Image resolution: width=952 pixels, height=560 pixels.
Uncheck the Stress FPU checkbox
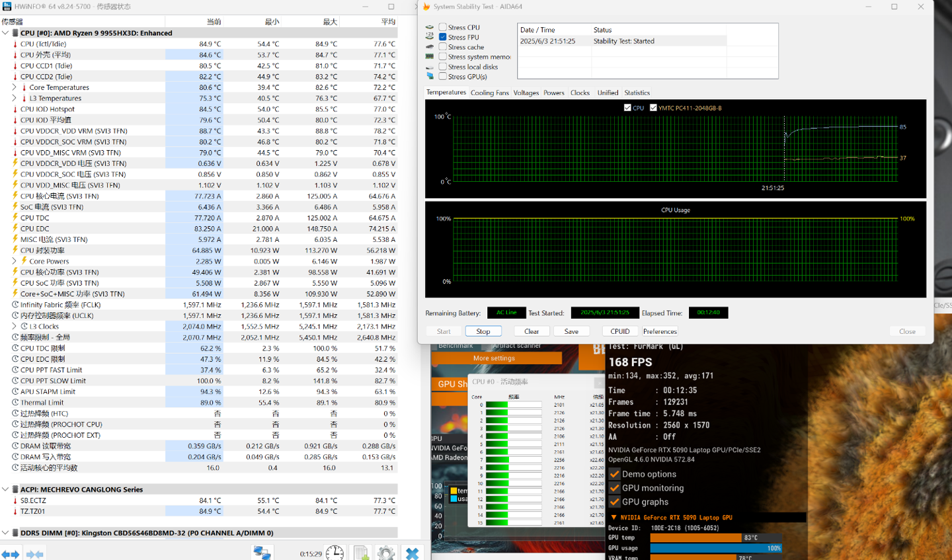[443, 37]
